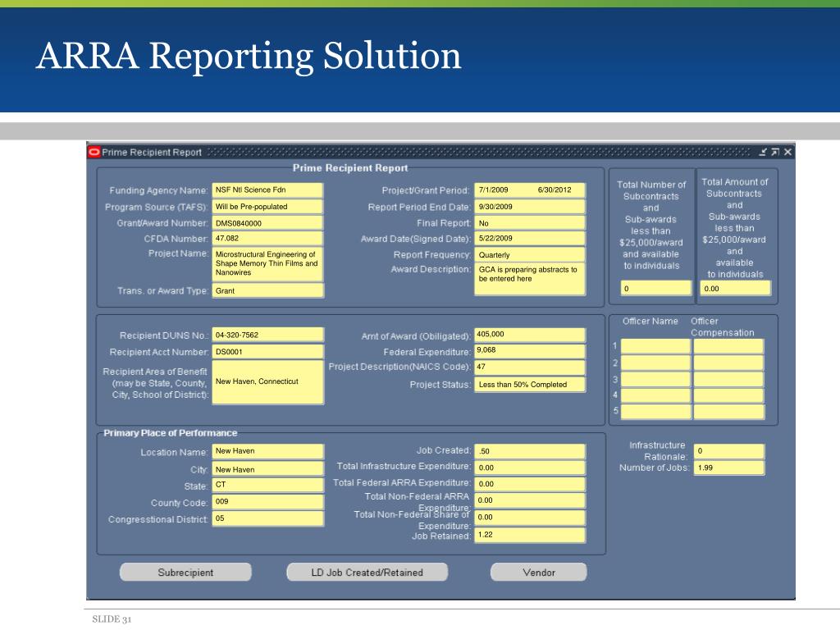Select the Total Non-Federal Share of Expenditure field
The height and width of the screenshot is (630, 840).
tap(530, 518)
